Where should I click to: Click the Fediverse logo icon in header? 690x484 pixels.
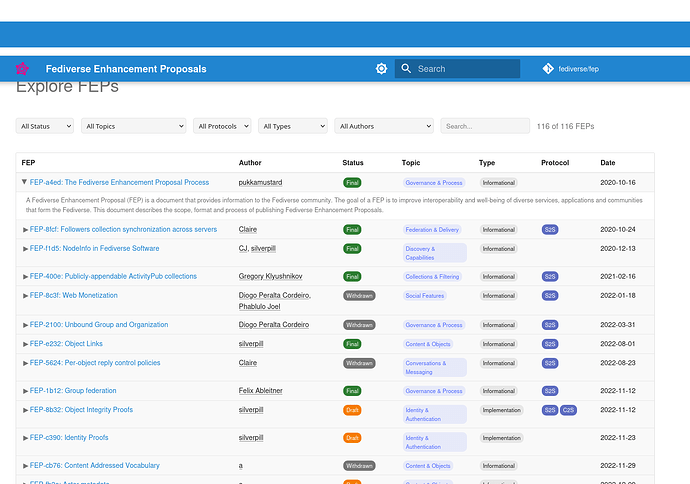click(x=23, y=69)
